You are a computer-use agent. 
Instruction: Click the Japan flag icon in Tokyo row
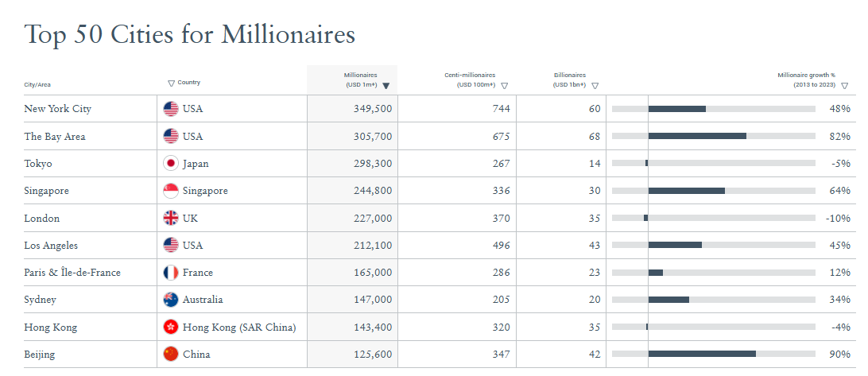click(170, 164)
